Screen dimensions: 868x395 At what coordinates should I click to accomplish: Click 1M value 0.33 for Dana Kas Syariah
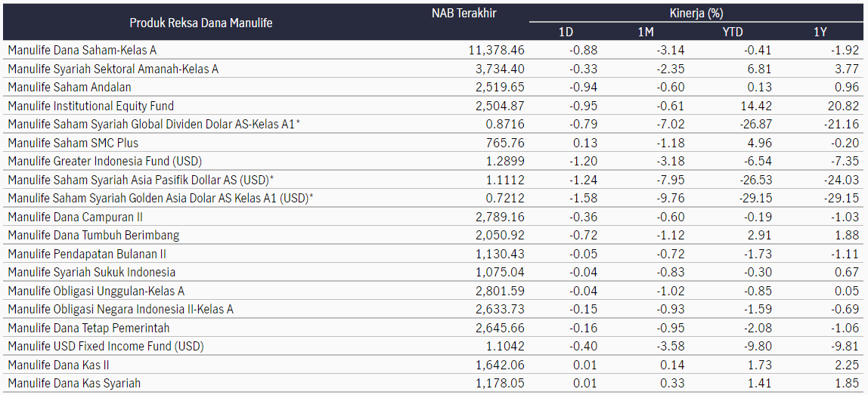[x=673, y=384]
